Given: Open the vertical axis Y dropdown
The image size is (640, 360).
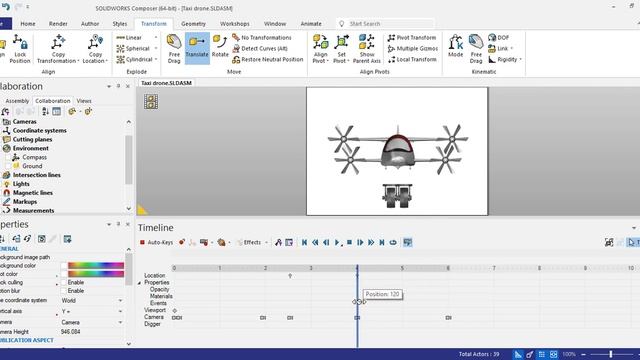Looking at the screenshot, I should click(x=120, y=311).
